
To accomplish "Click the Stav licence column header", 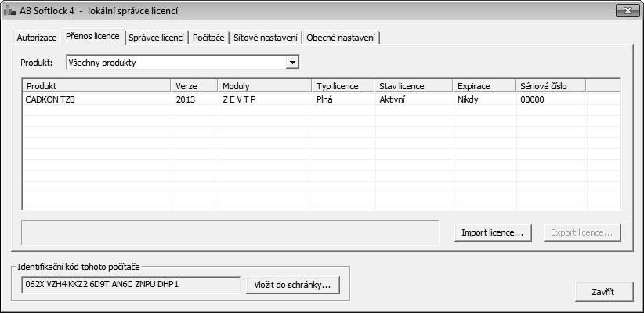I will [414, 86].
